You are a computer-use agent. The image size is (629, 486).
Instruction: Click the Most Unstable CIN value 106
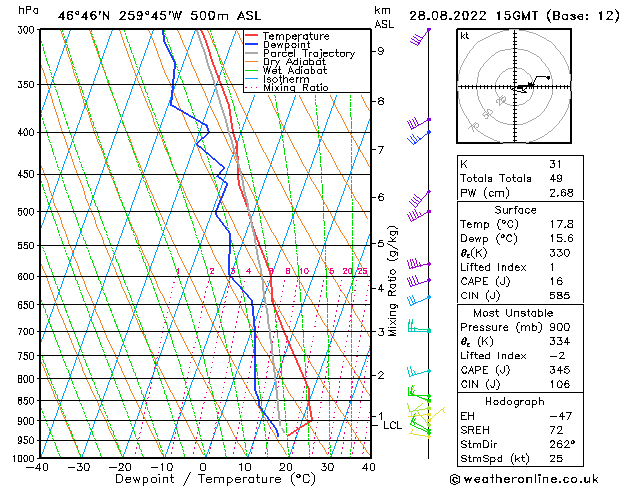(560, 384)
